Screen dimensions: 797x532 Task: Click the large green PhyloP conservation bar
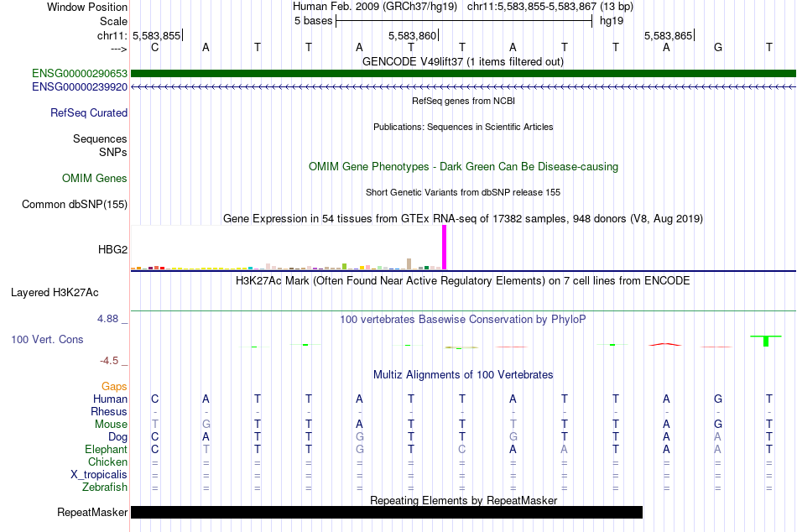pos(766,341)
